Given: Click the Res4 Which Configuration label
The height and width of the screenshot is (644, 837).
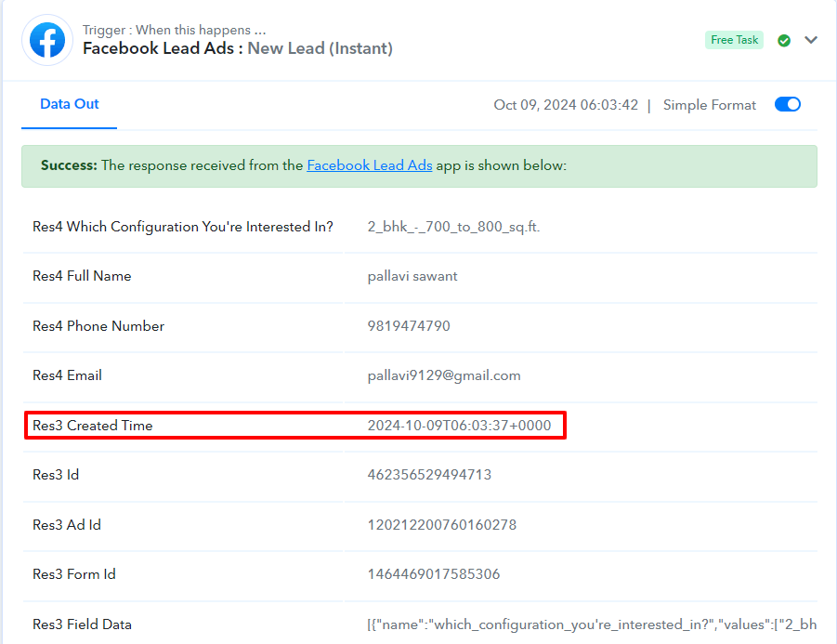Looking at the screenshot, I should click(183, 227).
